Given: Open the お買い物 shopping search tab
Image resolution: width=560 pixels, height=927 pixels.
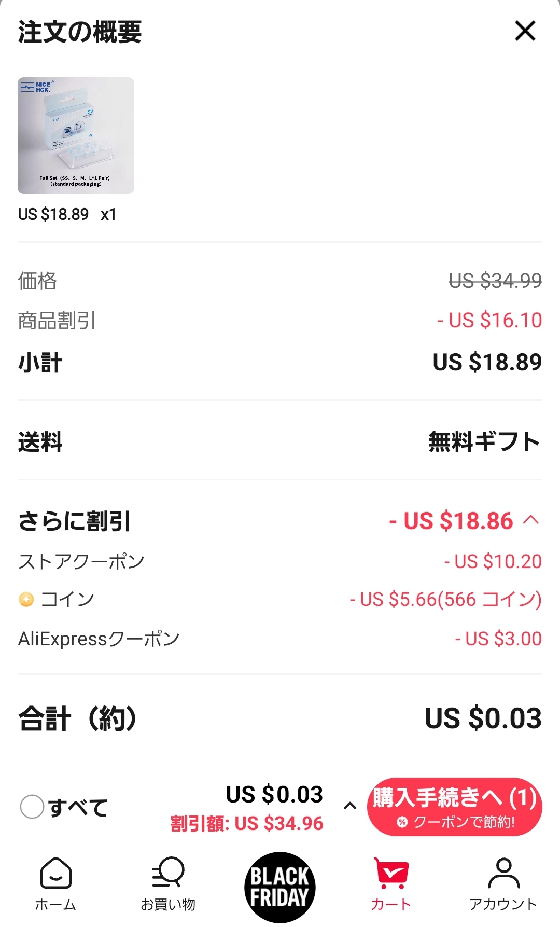Looking at the screenshot, I should [x=168, y=884].
